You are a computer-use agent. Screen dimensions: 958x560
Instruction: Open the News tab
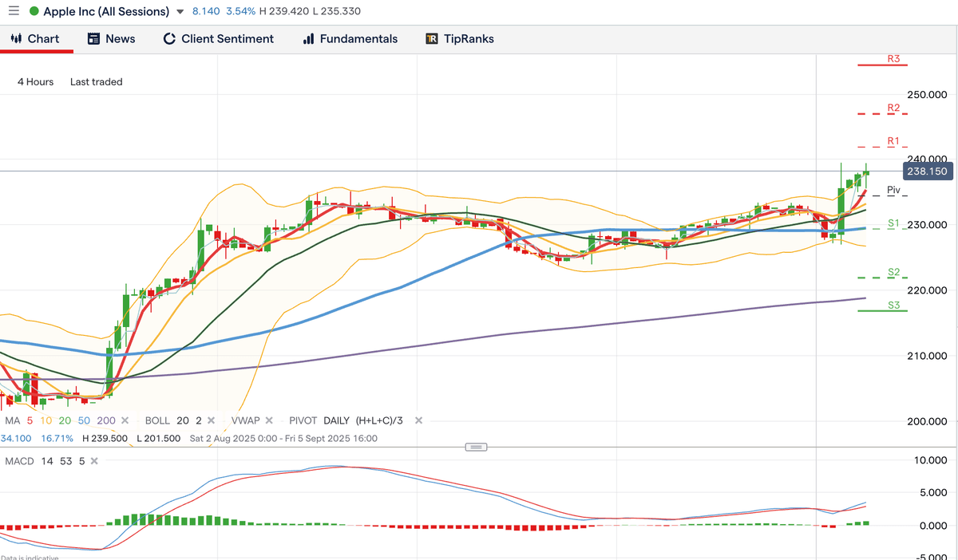point(111,38)
